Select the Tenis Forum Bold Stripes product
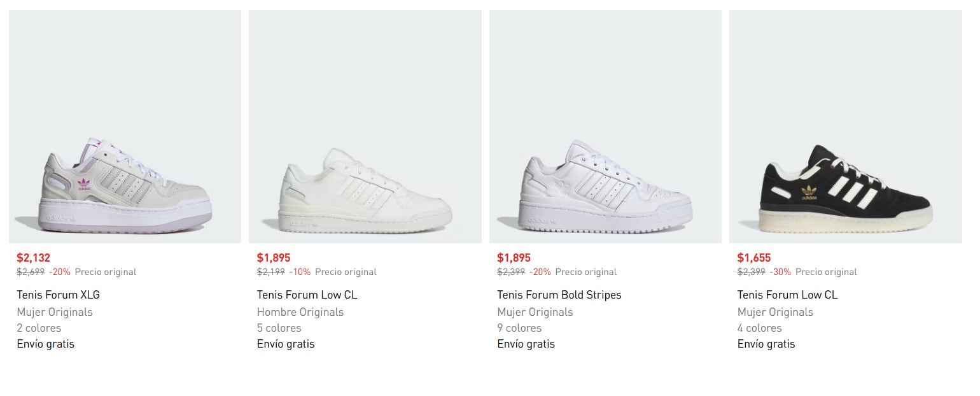This screenshot has height=396, width=980. pyautogui.click(x=559, y=294)
